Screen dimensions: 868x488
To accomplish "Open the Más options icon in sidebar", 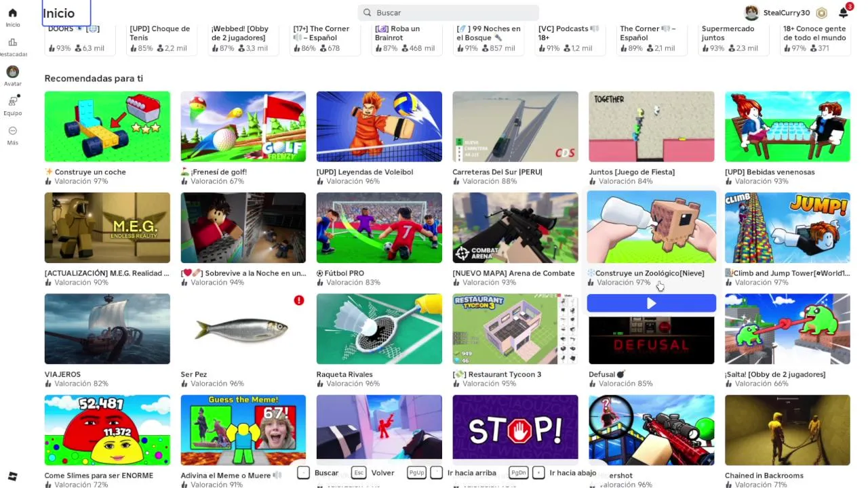I will (12, 131).
